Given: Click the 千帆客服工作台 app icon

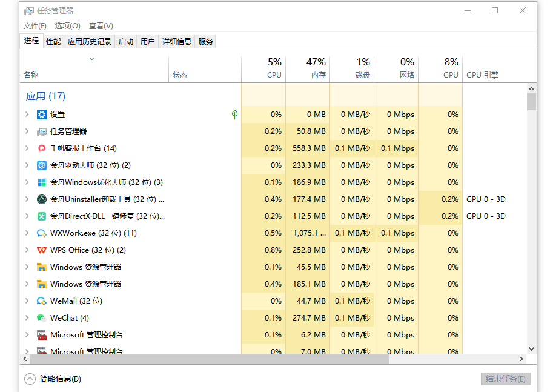Looking at the screenshot, I should 41,148.
